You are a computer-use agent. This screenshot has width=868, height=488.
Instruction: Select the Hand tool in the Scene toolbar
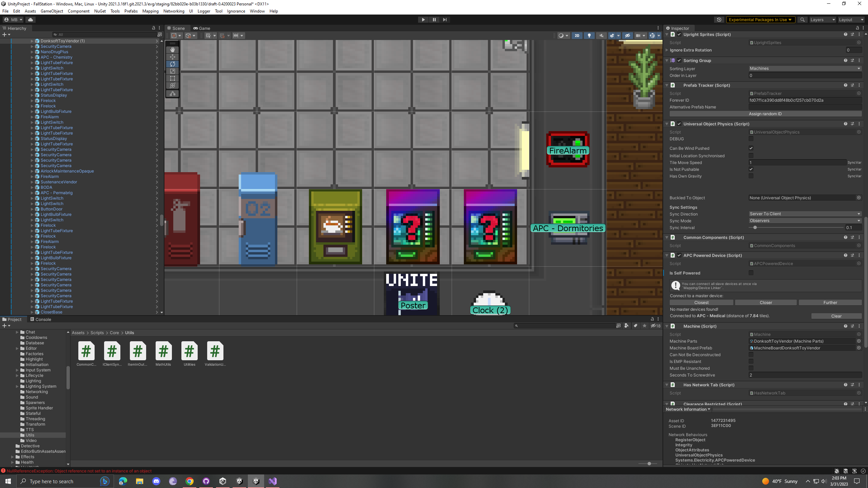(173, 49)
